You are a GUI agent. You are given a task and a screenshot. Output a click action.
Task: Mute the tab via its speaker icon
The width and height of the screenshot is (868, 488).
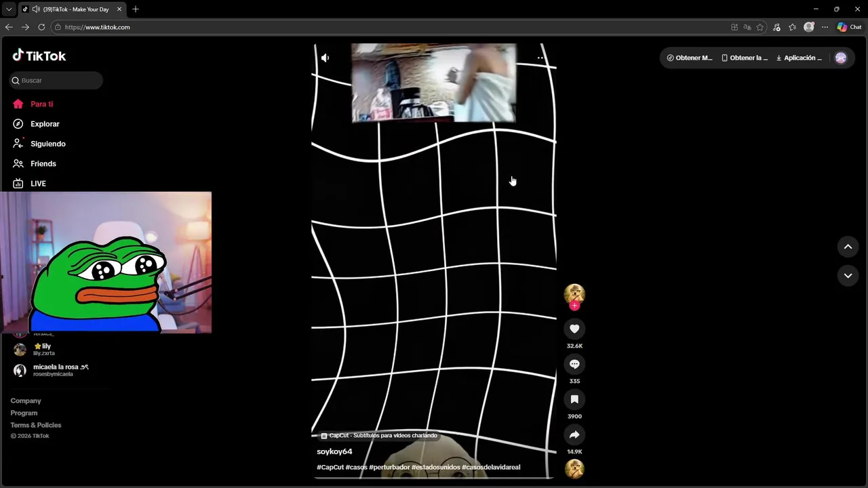[36, 9]
